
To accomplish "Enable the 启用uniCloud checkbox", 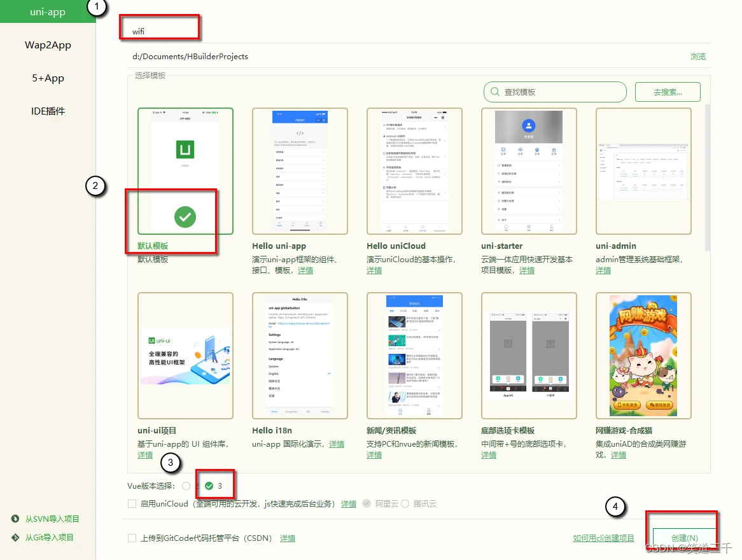I will (132, 503).
